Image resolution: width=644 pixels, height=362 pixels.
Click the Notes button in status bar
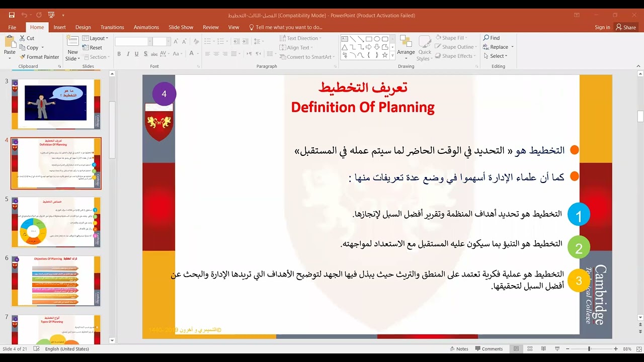tap(458, 349)
